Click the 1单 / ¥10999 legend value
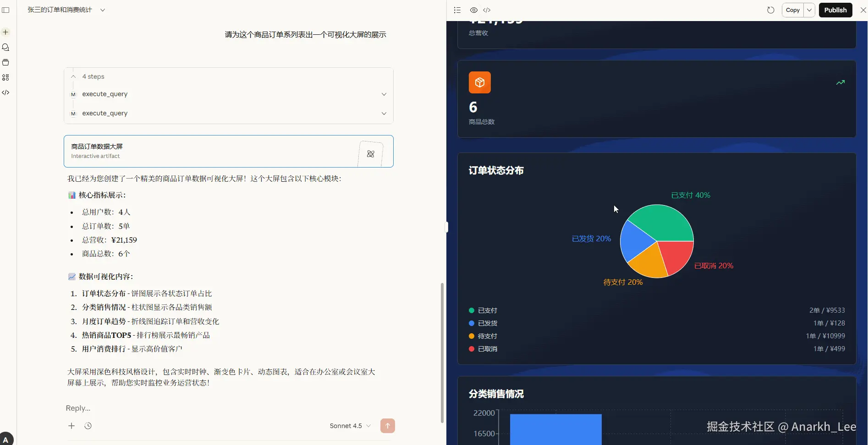This screenshot has width=868, height=445. (825, 336)
